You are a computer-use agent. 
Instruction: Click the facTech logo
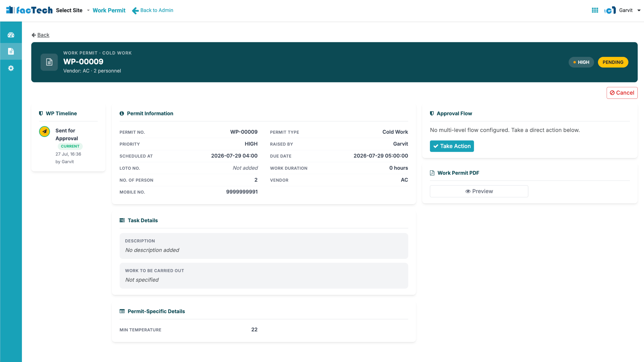coord(29,10)
